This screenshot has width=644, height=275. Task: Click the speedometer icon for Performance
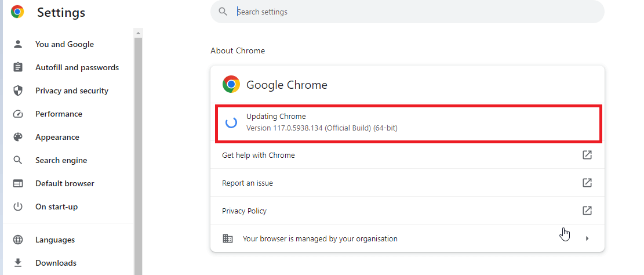tap(17, 114)
